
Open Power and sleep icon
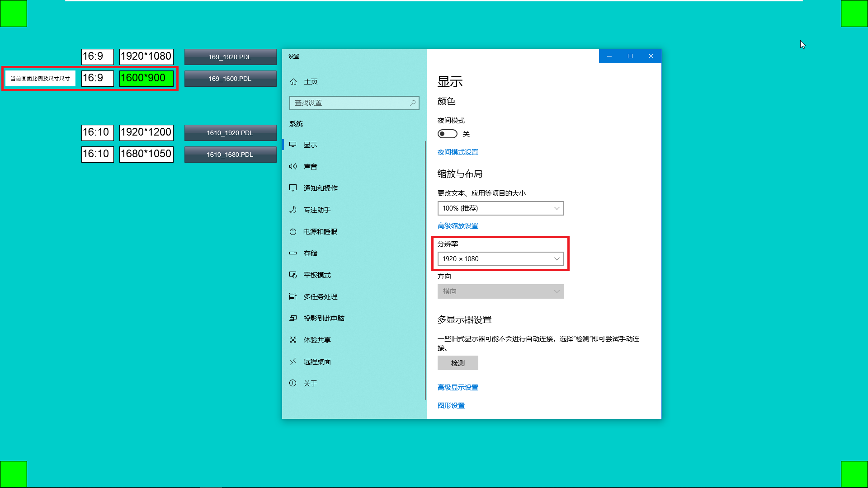click(293, 231)
